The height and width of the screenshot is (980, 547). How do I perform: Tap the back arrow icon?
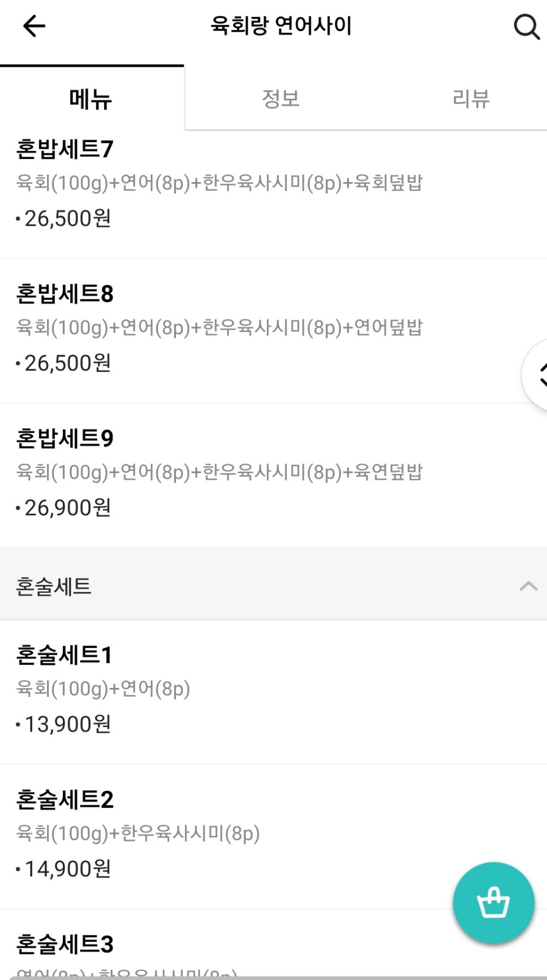coord(34,26)
